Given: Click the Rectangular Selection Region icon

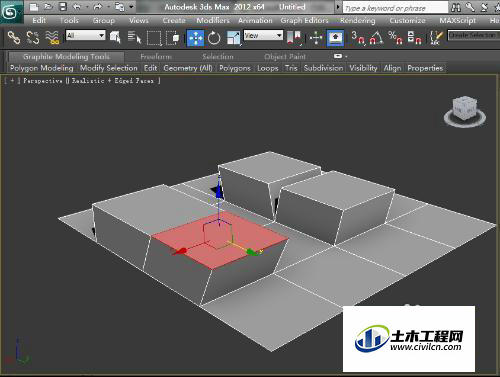Looking at the screenshot, I should (x=154, y=38).
